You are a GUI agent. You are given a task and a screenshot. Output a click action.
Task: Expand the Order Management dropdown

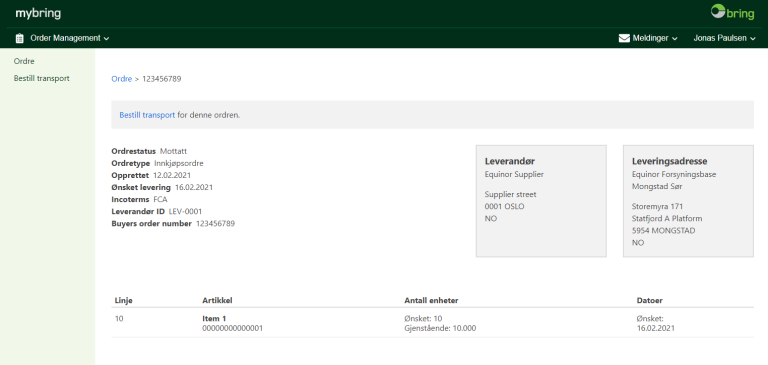(70, 38)
